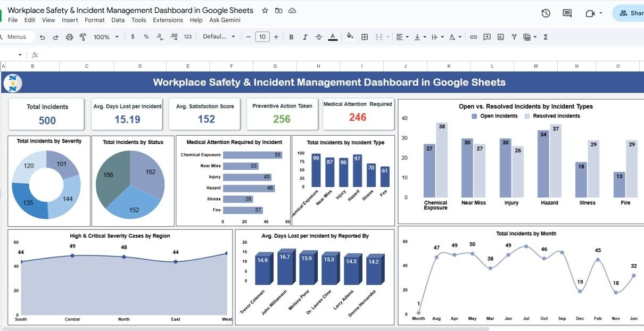644x331 pixels.
Task: Open the comments panel icon
Action: click(567, 13)
